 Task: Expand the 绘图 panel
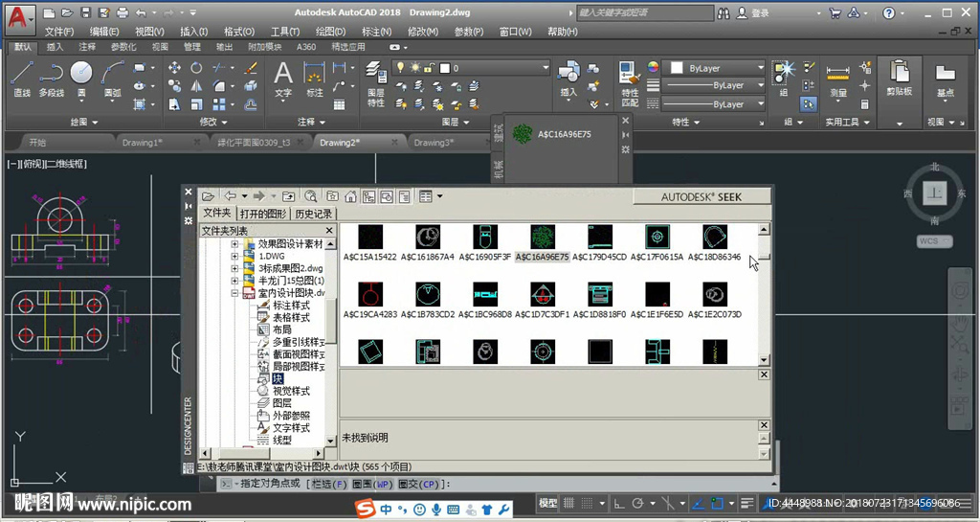coord(84,122)
